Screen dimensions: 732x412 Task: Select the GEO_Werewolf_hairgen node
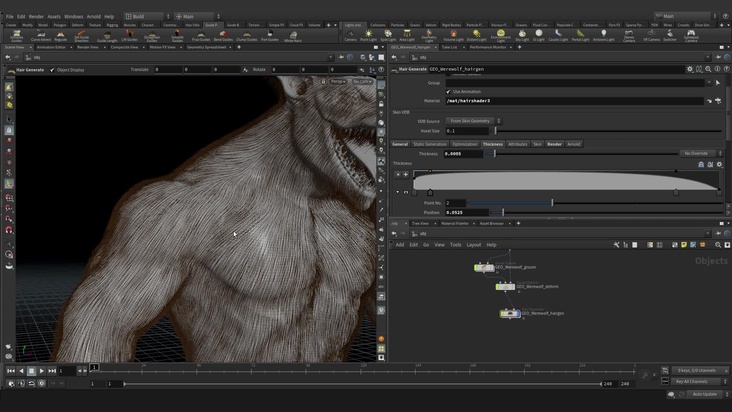click(511, 313)
